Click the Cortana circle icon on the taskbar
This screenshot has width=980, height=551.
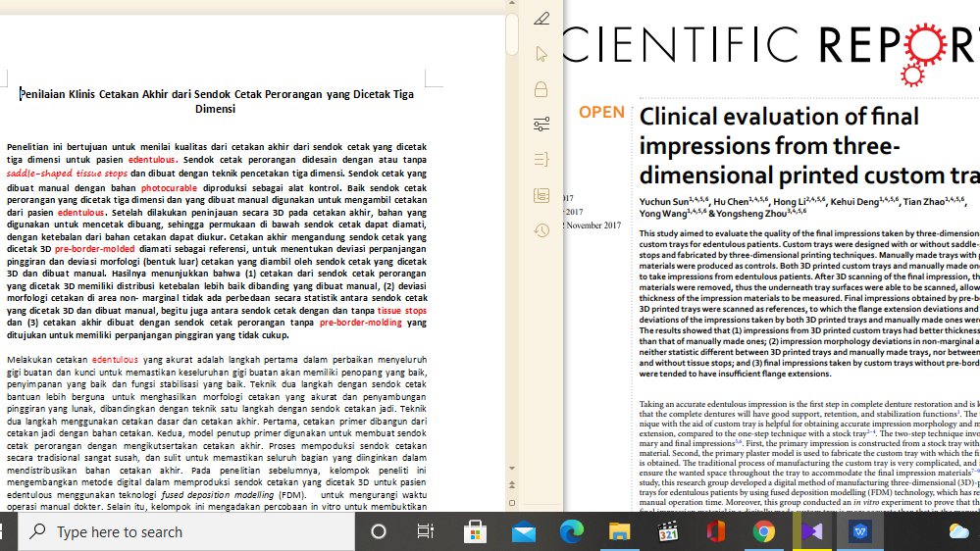point(378,531)
